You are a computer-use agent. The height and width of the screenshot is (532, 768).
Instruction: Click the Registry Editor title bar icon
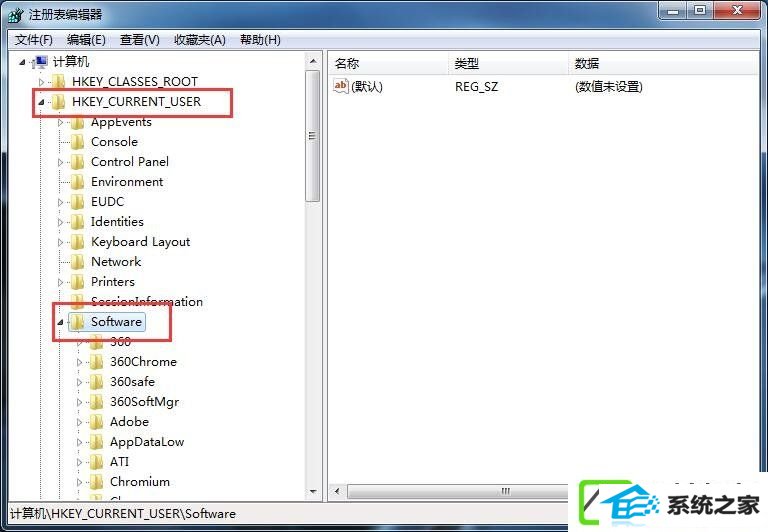tap(16, 15)
